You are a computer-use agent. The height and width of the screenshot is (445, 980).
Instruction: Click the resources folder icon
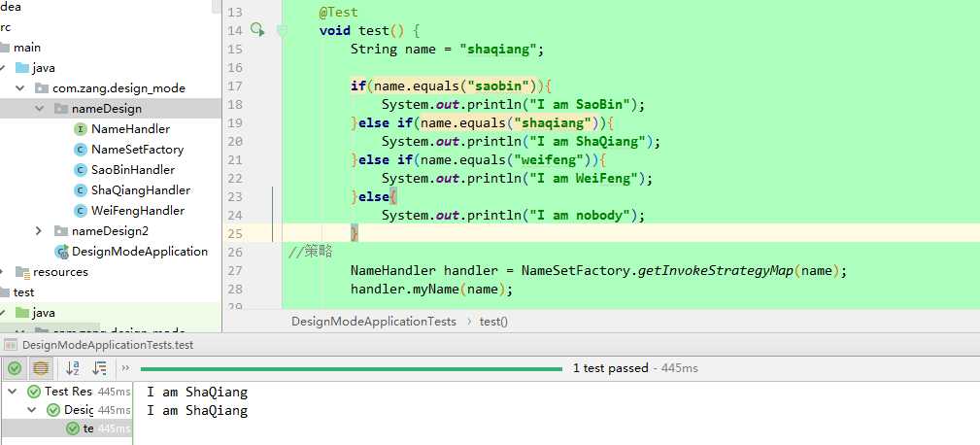pos(22,272)
